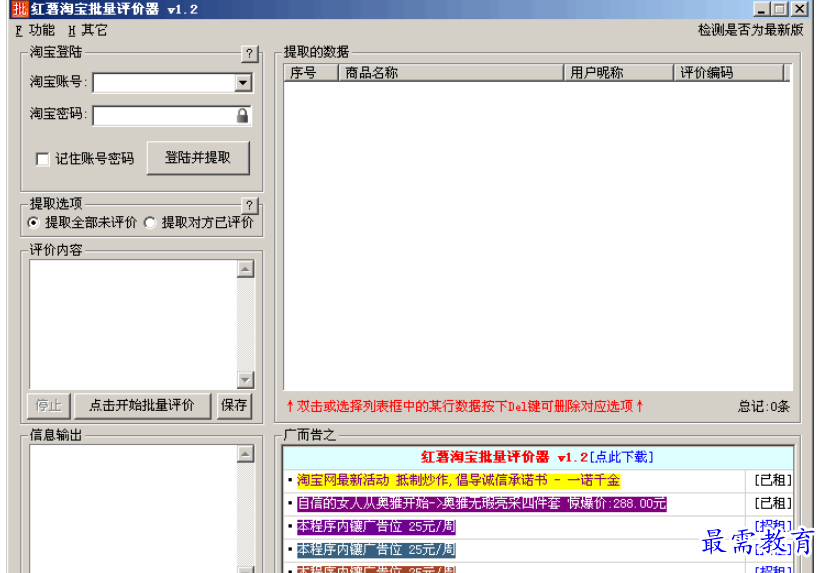Screen dimensions: 823x573
Task: Click the 登陆并提取 button
Action: click(198, 157)
